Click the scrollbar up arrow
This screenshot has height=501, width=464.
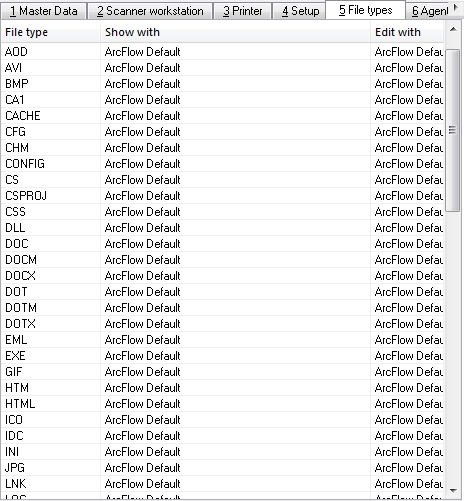point(453,30)
